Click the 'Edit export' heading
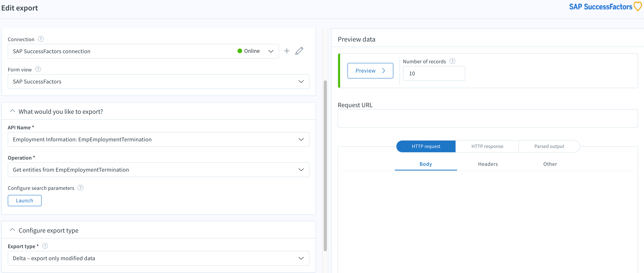 (19, 8)
